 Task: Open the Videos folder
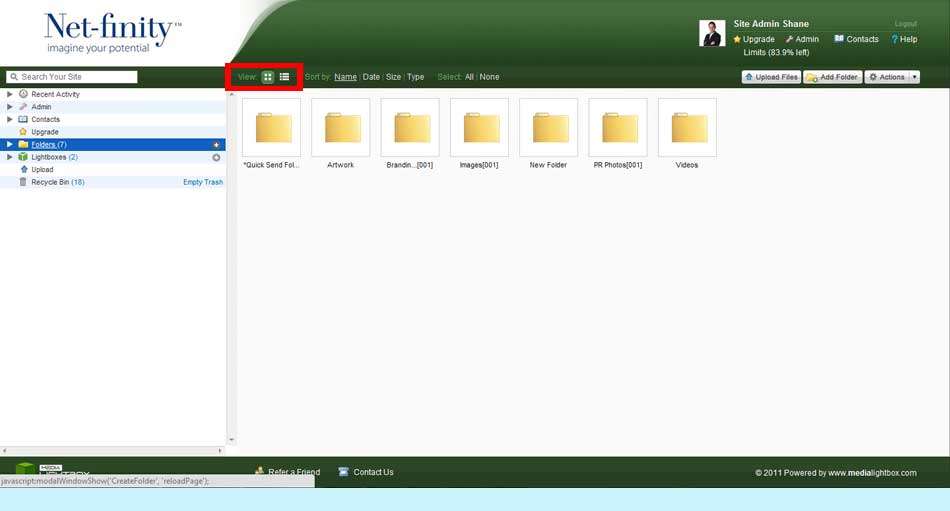click(687, 128)
